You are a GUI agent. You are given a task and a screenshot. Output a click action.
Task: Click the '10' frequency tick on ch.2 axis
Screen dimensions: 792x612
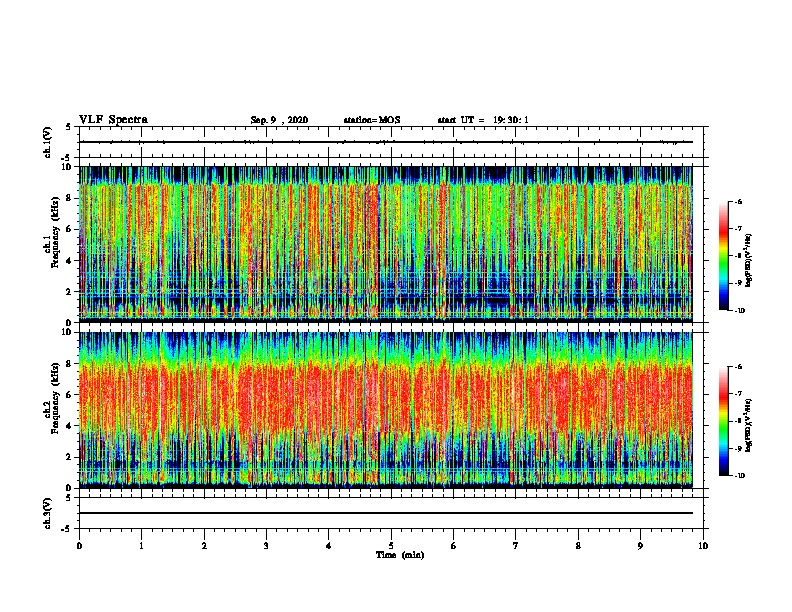click(67, 332)
